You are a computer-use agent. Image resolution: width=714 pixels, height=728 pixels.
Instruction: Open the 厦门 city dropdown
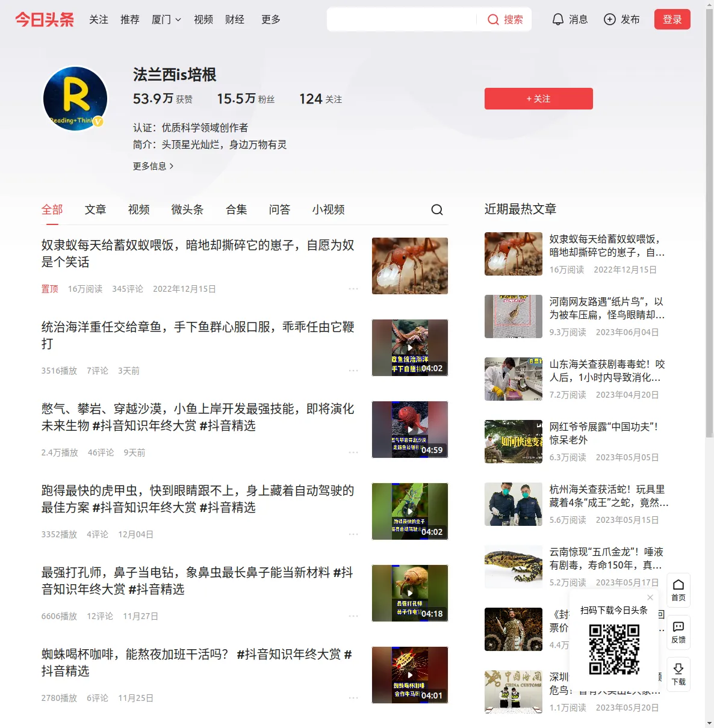click(x=166, y=20)
